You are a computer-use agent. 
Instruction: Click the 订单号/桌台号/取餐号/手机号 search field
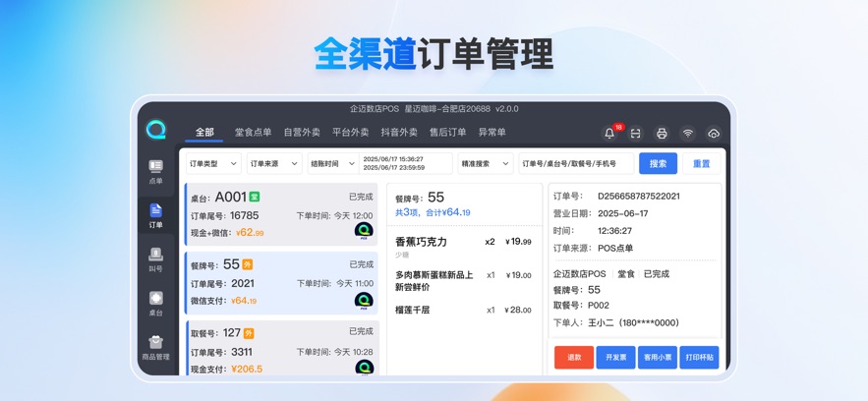(576, 164)
